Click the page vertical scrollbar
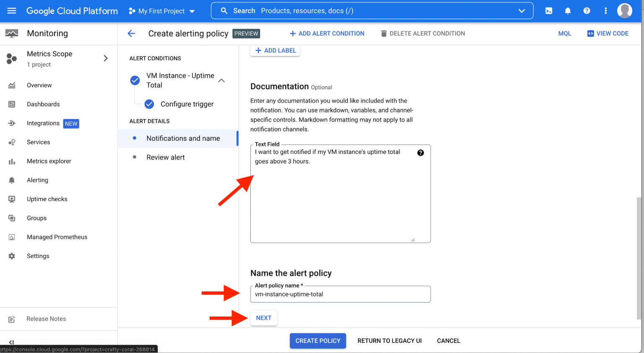Screen dimensions: 644x353 pyautogui.click(x=639, y=258)
